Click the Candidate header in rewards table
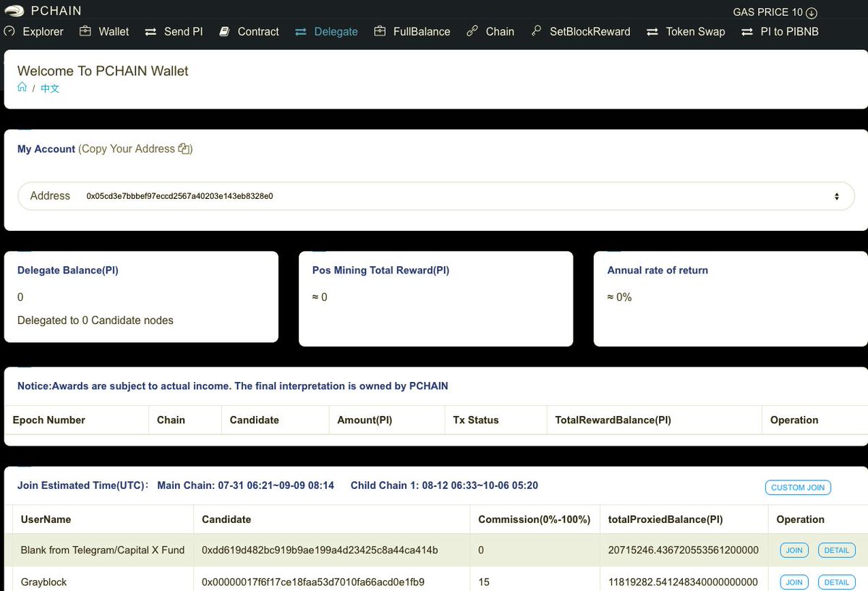 (x=255, y=420)
